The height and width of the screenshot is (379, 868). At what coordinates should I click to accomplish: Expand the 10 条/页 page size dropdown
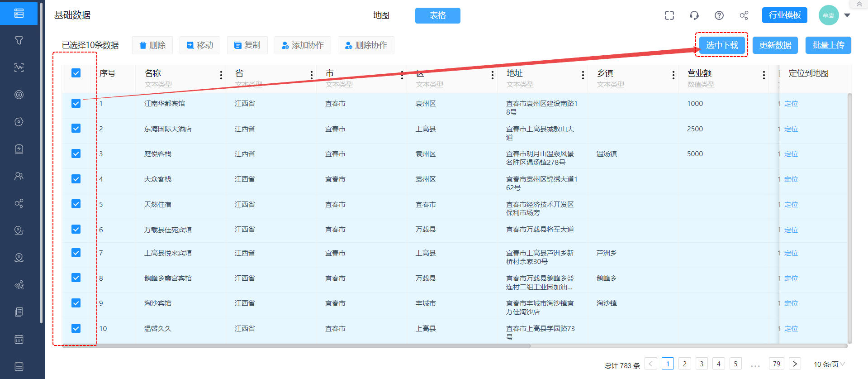(x=830, y=364)
